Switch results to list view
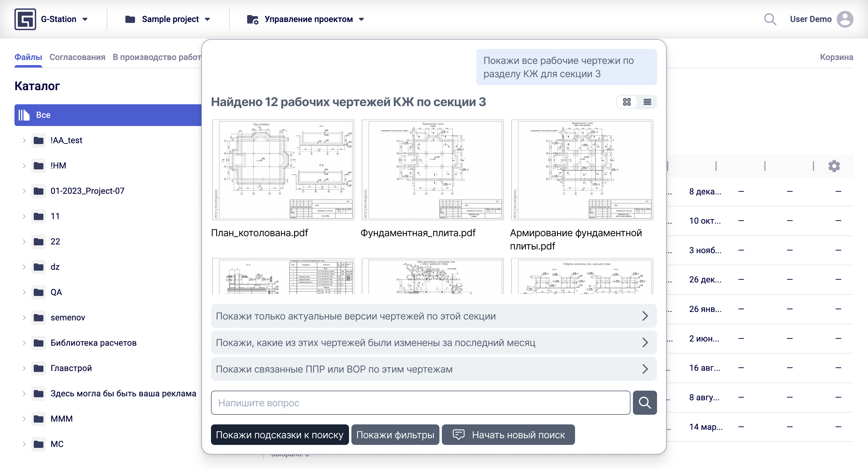868x469 pixels. tap(647, 102)
